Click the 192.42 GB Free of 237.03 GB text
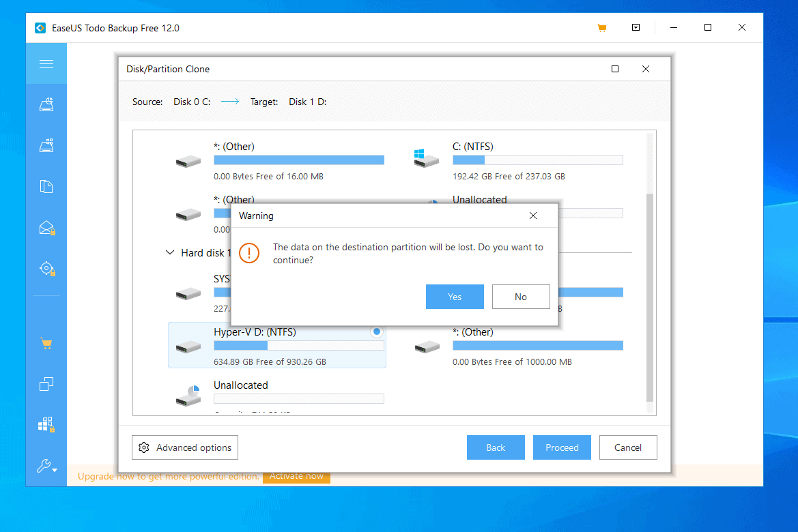The width and height of the screenshot is (798, 532). 509,177
